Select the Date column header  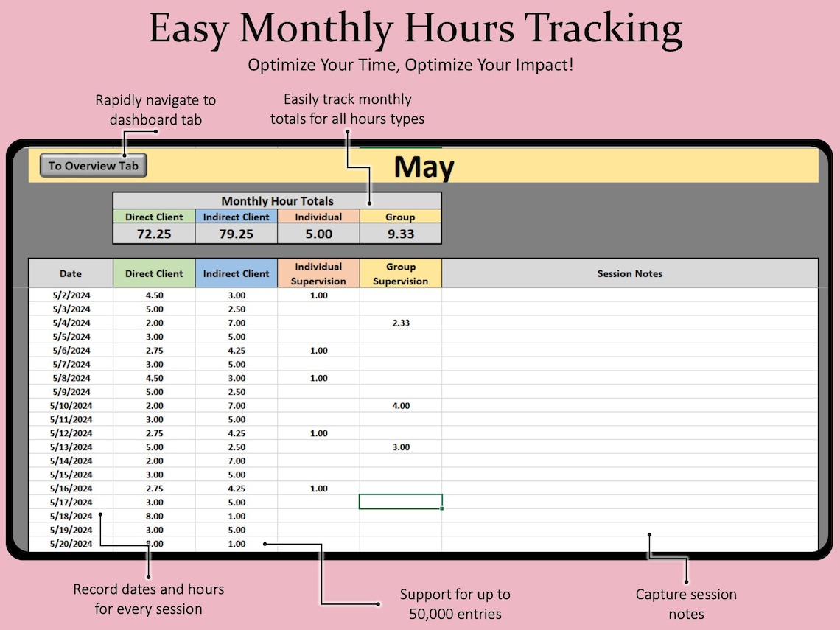(70, 273)
